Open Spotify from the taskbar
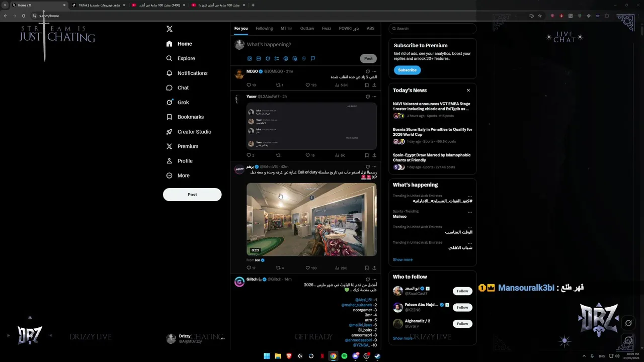 click(x=344, y=356)
